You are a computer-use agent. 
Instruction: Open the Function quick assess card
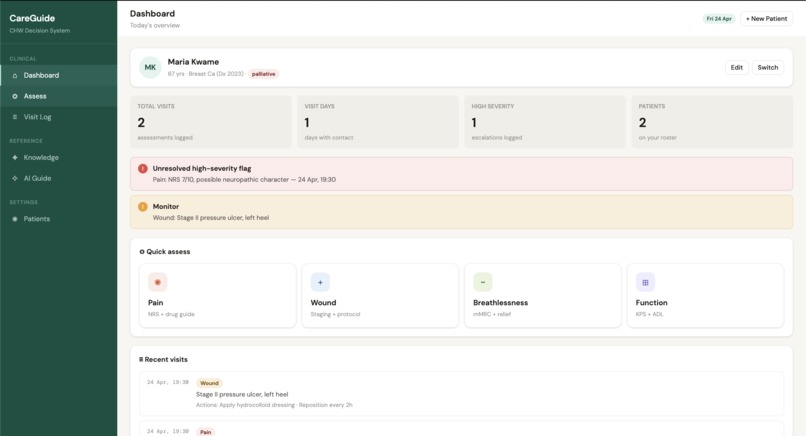click(705, 296)
